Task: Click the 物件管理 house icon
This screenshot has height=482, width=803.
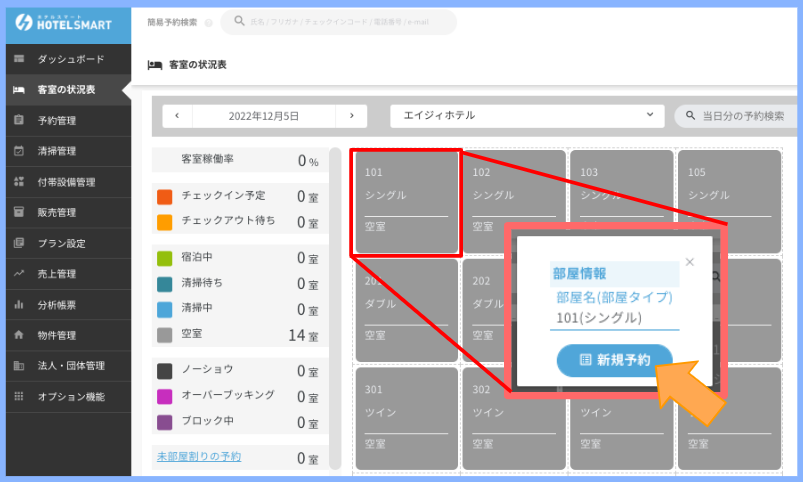Action: [19, 335]
